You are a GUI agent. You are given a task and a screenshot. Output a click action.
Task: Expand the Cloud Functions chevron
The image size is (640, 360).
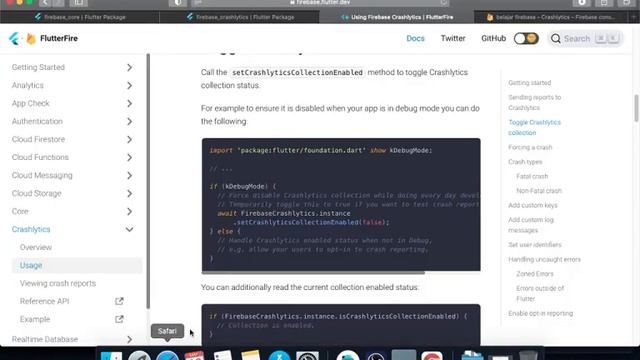click(x=129, y=157)
